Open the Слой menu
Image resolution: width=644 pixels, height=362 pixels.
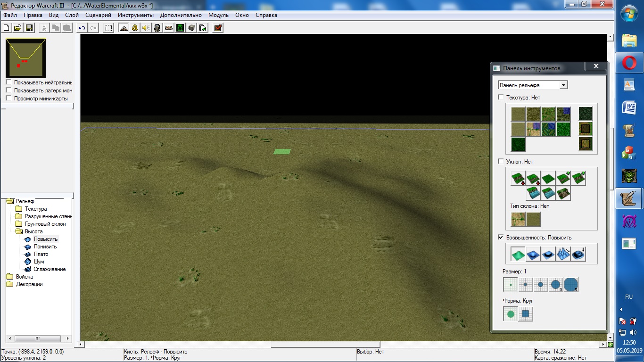(72, 15)
